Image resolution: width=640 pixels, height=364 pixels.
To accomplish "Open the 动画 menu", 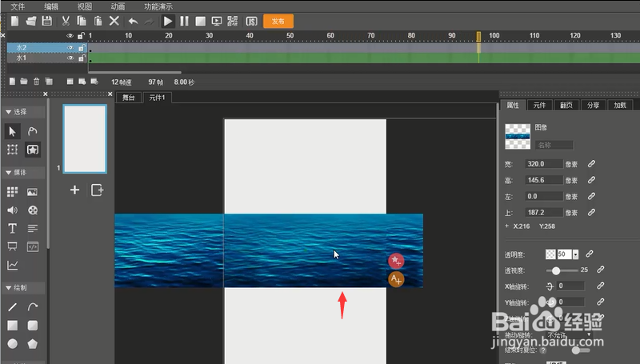I will tap(118, 6).
